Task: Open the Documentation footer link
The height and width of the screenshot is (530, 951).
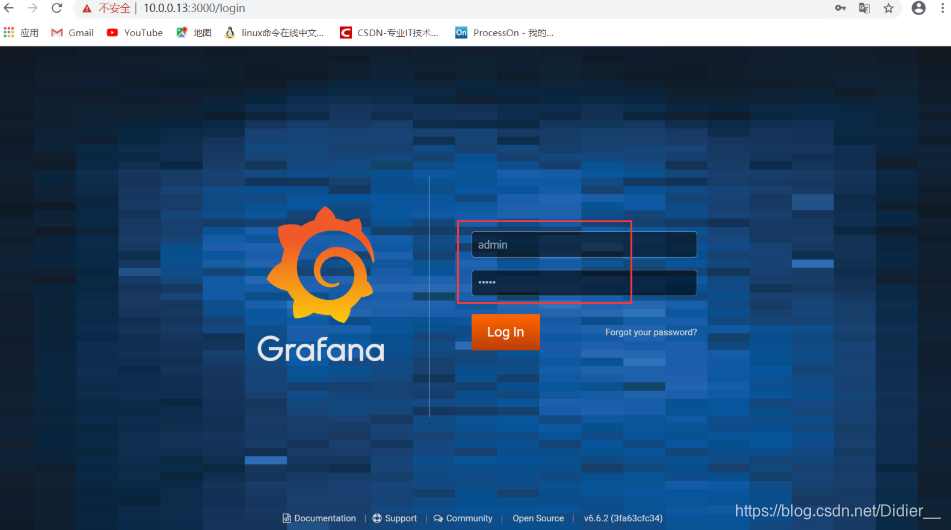Action: click(x=319, y=518)
